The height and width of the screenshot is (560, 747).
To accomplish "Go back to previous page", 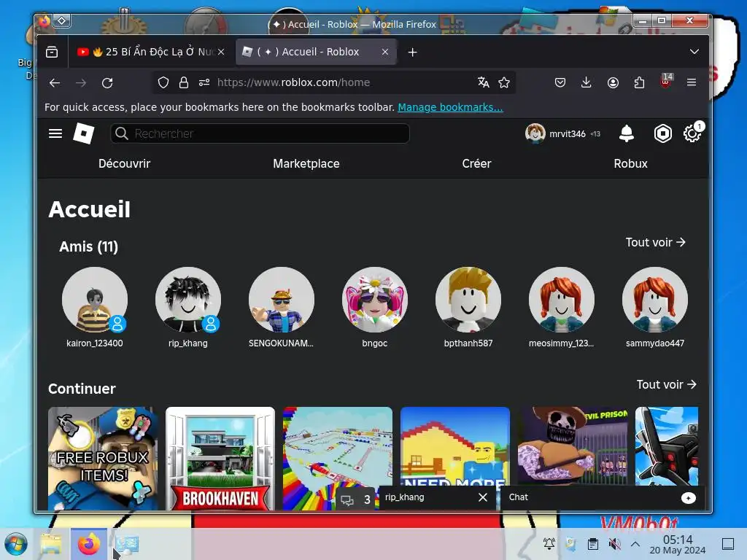I will (55, 83).
